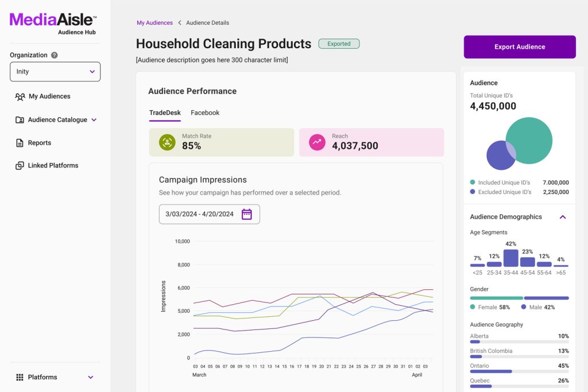
Task: Click the Linked Platforms icon
Action: coord(20,165)
